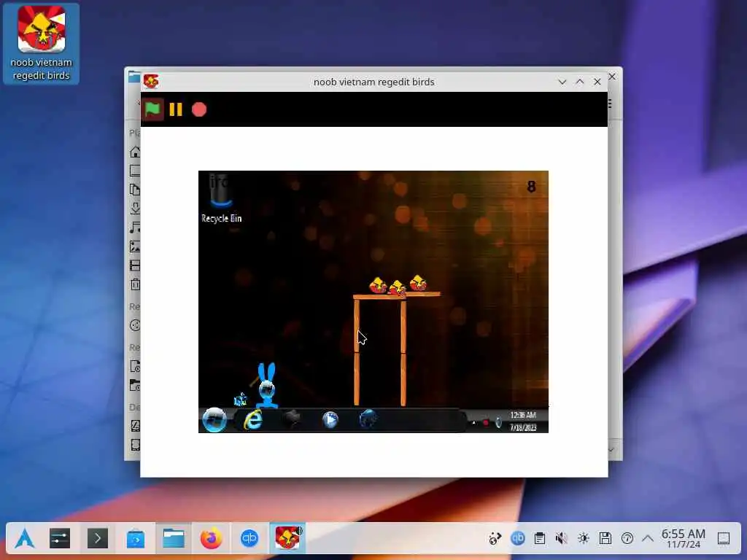
Task: Open the clipboard tray widget
Action: (x=540, y=539)
